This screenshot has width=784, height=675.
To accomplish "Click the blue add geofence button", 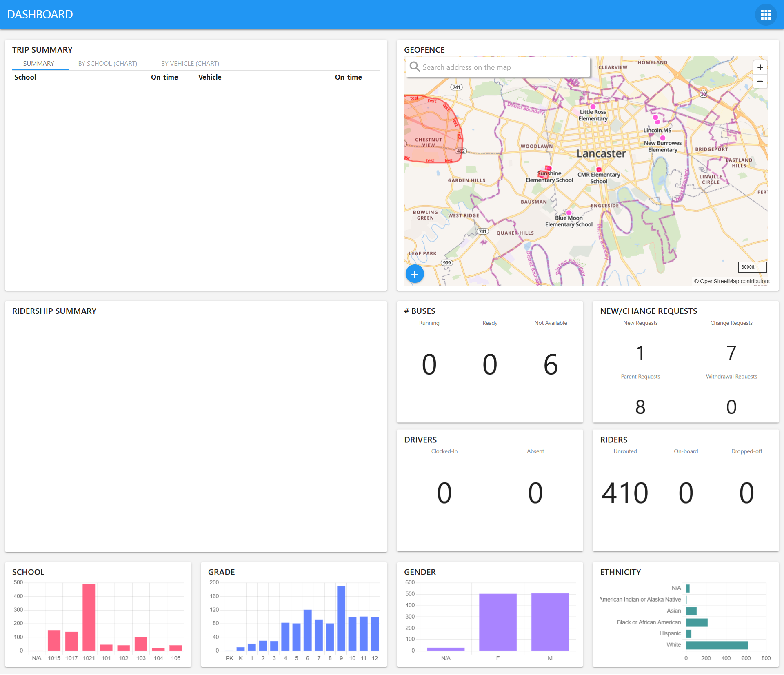I will tap(415, 274).
